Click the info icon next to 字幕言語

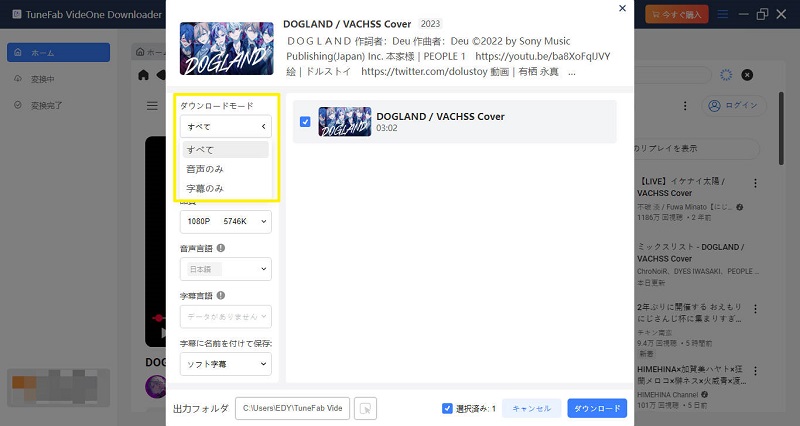(x=221, y=295)
